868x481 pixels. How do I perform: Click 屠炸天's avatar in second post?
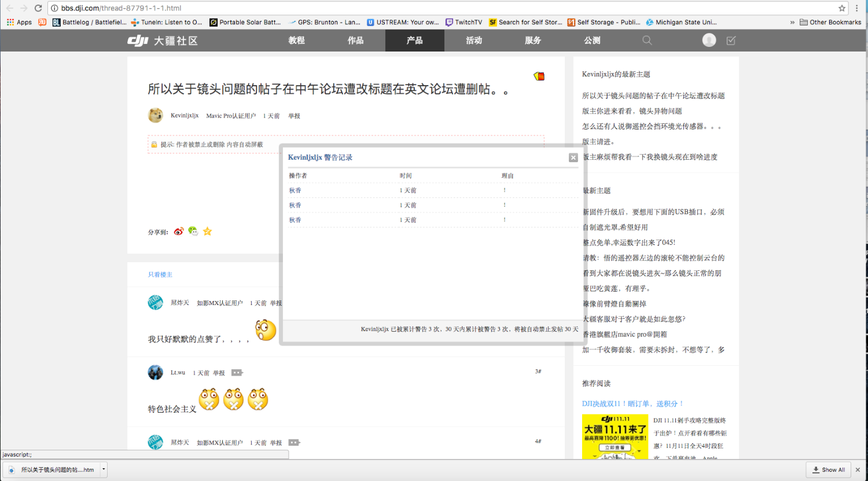click(155, 302)
